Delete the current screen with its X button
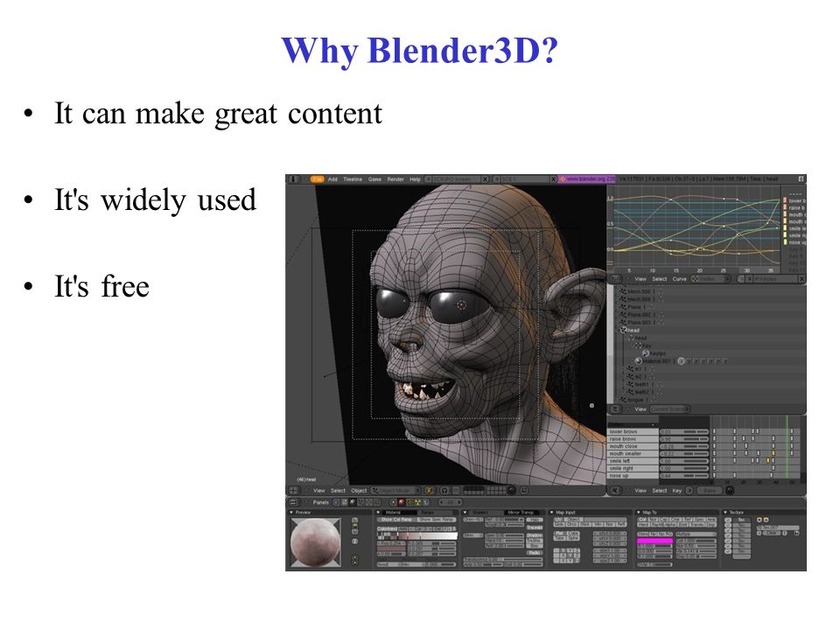The height and width of the screenshot is (630, 840). (485, 178)
